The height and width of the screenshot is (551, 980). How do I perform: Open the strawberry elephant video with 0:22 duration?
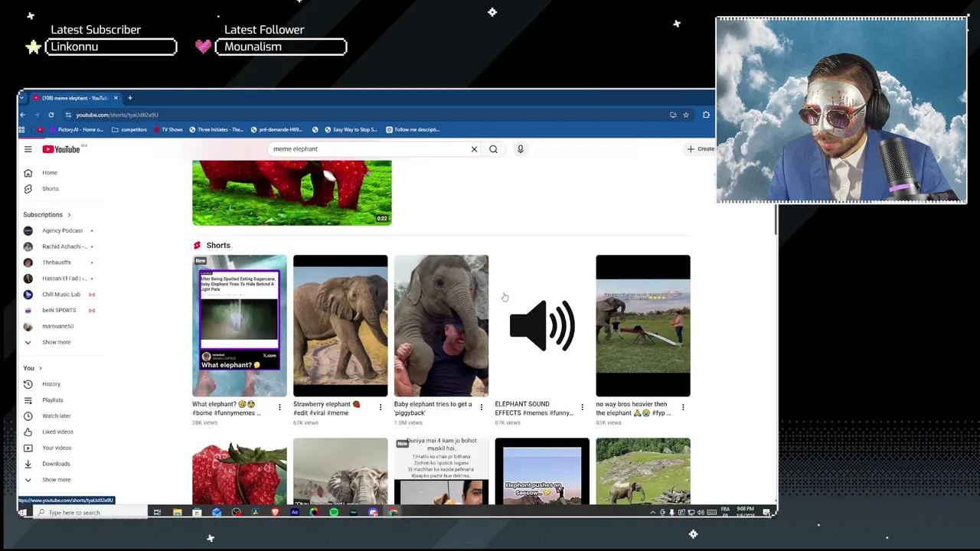tap(292, 193)
